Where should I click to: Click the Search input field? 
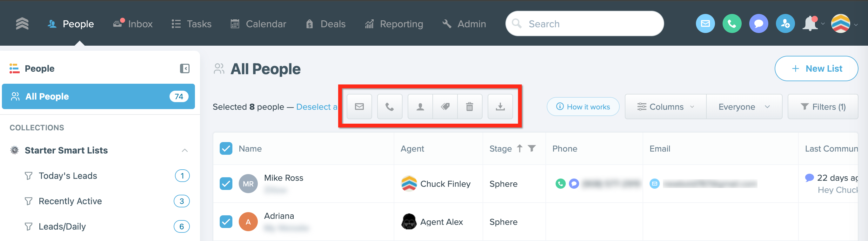tap(584, 23)
